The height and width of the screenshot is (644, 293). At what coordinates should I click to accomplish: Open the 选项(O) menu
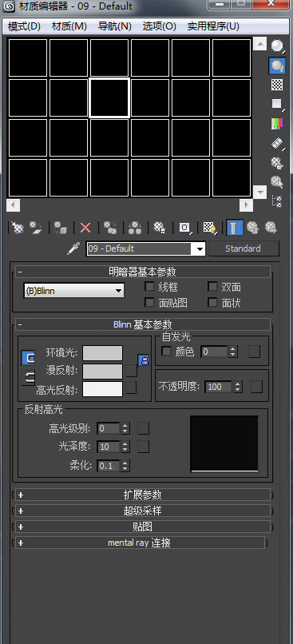[x=160, y=26]
